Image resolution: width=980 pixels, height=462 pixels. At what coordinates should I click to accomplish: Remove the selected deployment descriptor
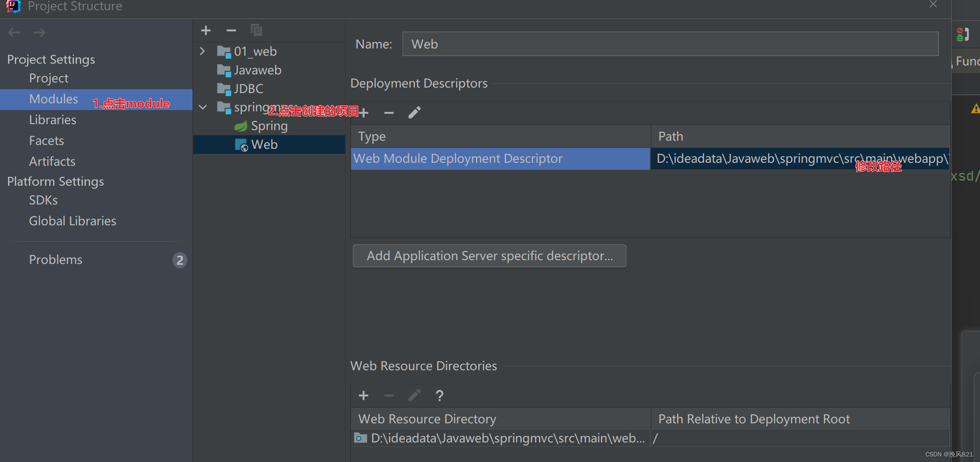[x=389, y=113]
